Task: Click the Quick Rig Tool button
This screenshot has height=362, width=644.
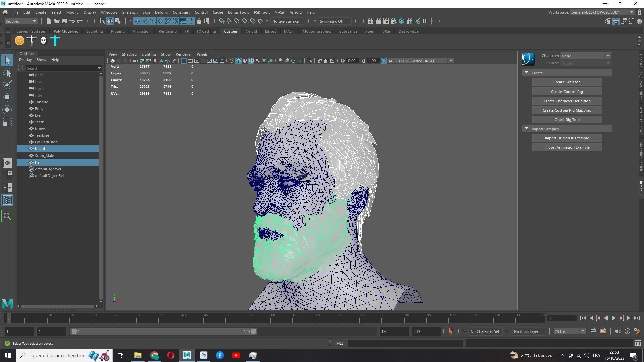Action: [x=567, y=120]
